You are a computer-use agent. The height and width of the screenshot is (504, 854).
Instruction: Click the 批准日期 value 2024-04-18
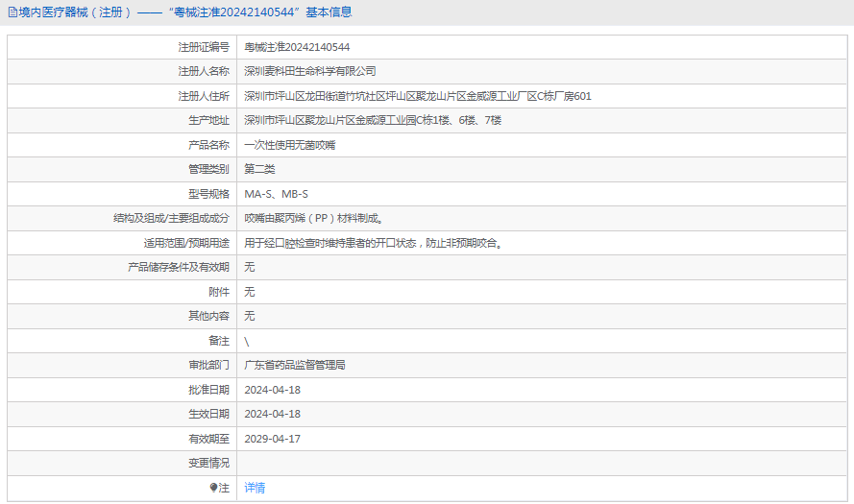click(272, 390)
